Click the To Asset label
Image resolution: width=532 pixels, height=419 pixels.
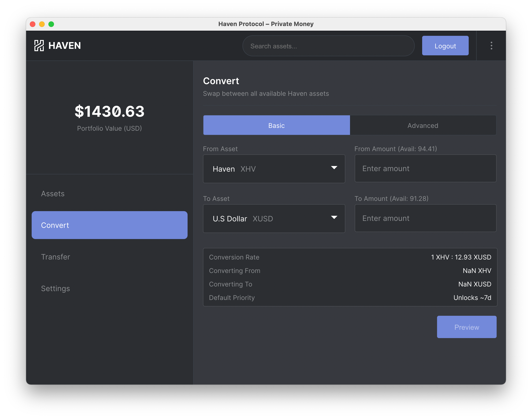point(216,199)
